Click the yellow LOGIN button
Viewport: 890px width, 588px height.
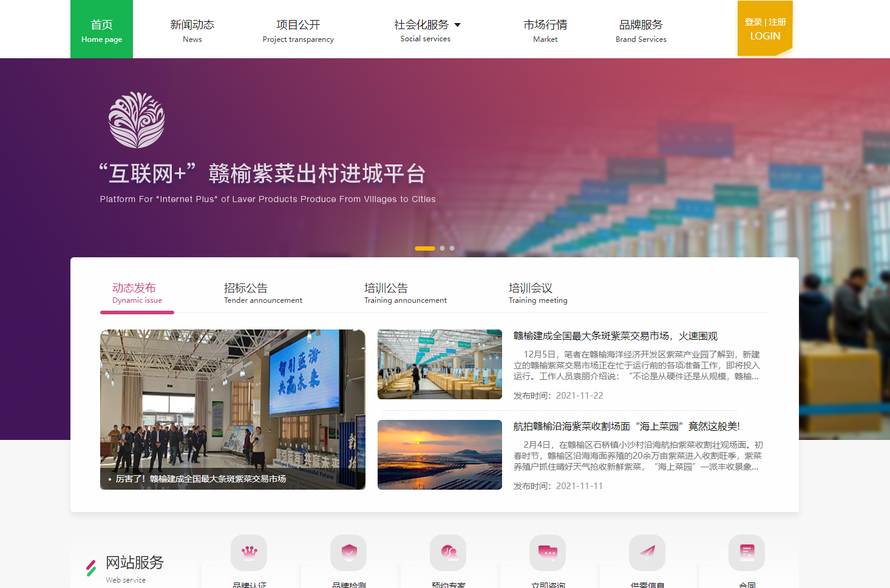pos(765,29)
